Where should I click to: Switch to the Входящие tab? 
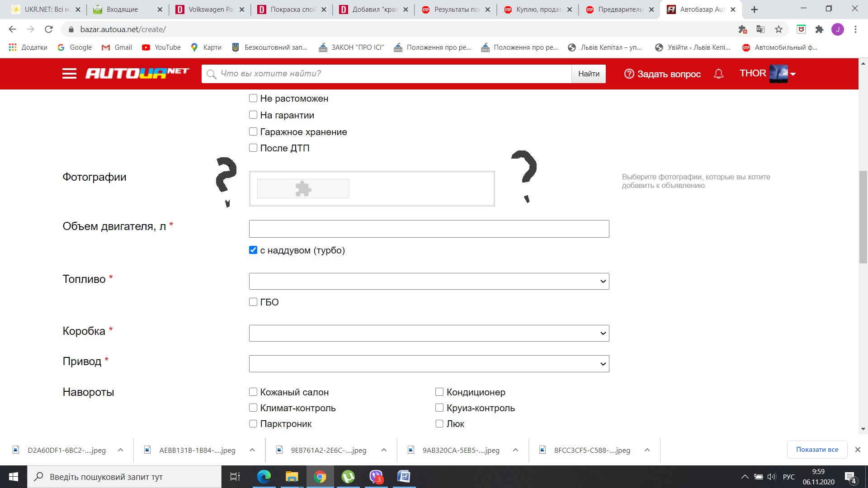122,9
